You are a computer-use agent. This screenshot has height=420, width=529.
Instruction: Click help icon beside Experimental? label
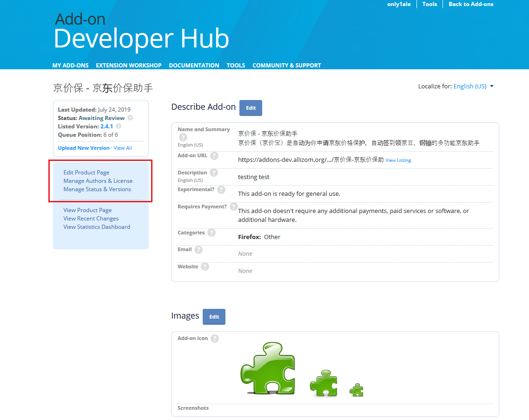click(x=221, y=190)
